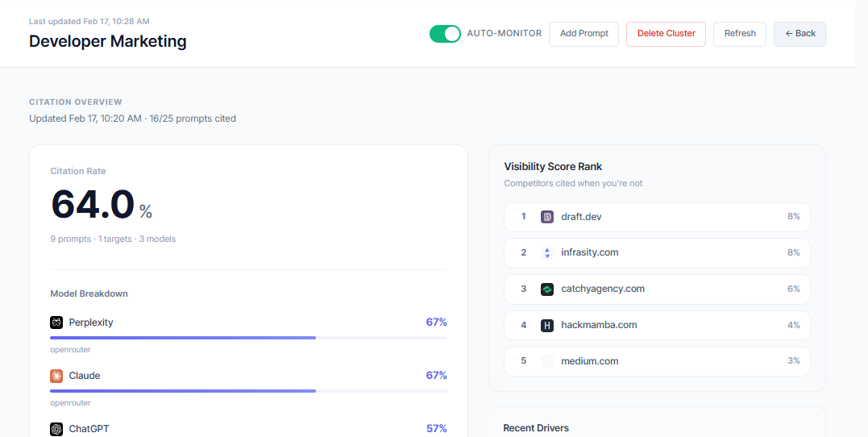Click the Model Breakdown heading
The height and width of the screenshot is (437, 868).
pyautogui.click(x=89, y=293)
